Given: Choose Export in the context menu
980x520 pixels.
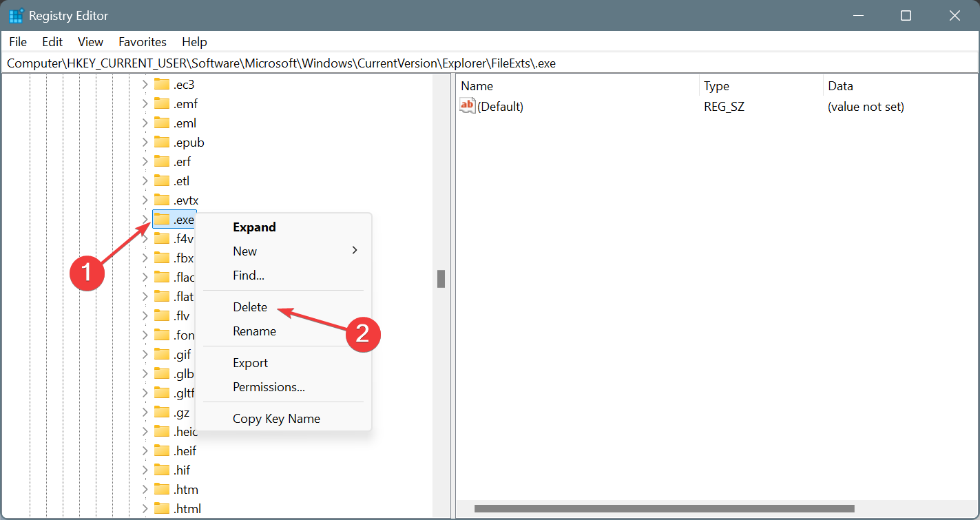Looking at the screenshot, I should click(283, 362).
